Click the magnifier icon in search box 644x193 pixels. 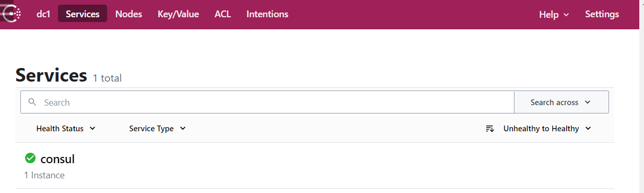[x=32, y=102]
